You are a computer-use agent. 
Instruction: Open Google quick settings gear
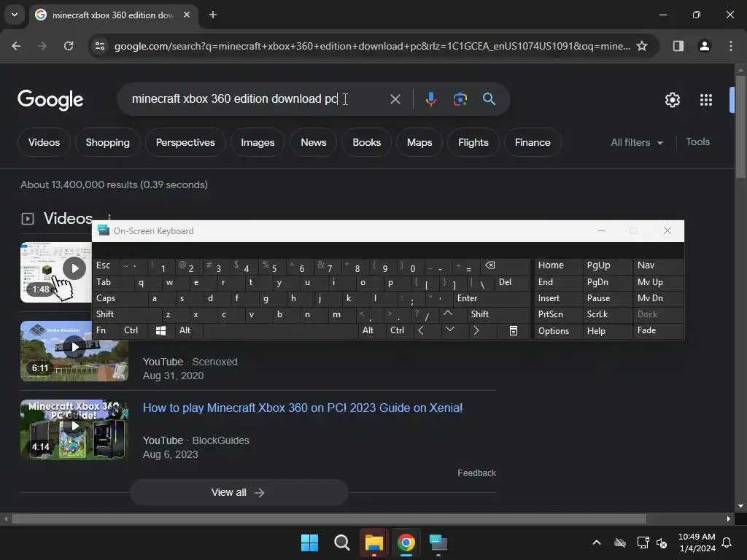coord(672,100)
